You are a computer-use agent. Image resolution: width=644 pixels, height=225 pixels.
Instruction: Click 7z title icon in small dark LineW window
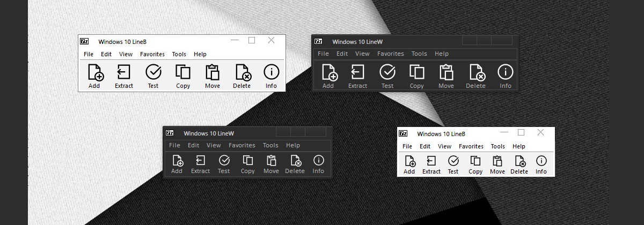click(170, 133)
